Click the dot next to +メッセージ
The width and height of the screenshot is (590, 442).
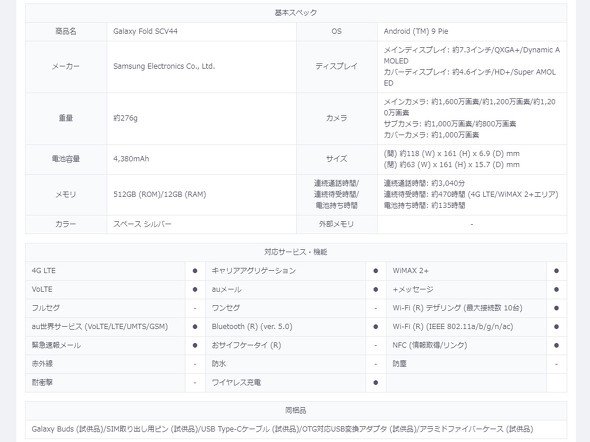click(x=556, y=289)
